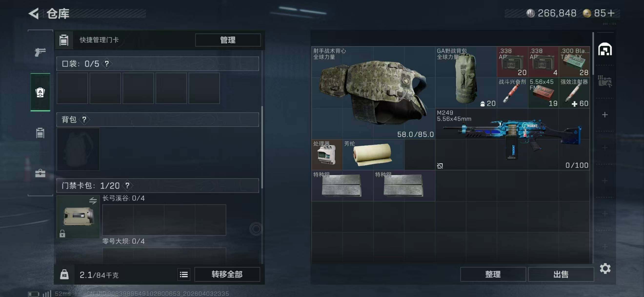Viewport: 644px width, 297px height.
Task: Open warehouse settings gear icon
Action: 605,268
